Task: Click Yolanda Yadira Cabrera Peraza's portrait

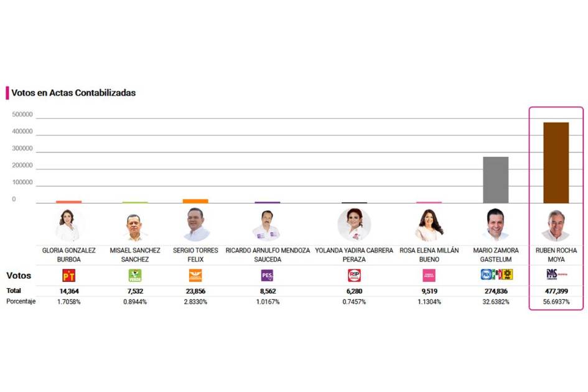Action: point(354,225)
